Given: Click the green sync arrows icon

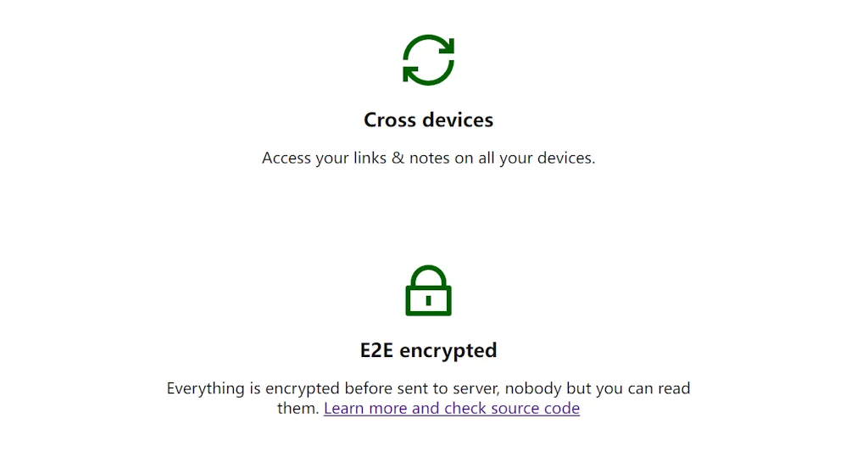Looking at the screenshot, I should [428, 60].
